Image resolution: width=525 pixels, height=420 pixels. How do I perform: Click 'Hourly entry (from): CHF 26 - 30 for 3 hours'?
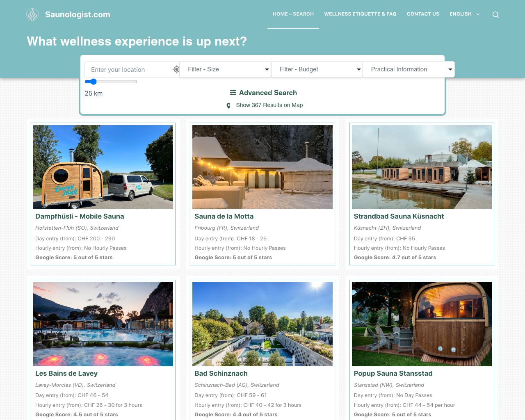(89, 405)
